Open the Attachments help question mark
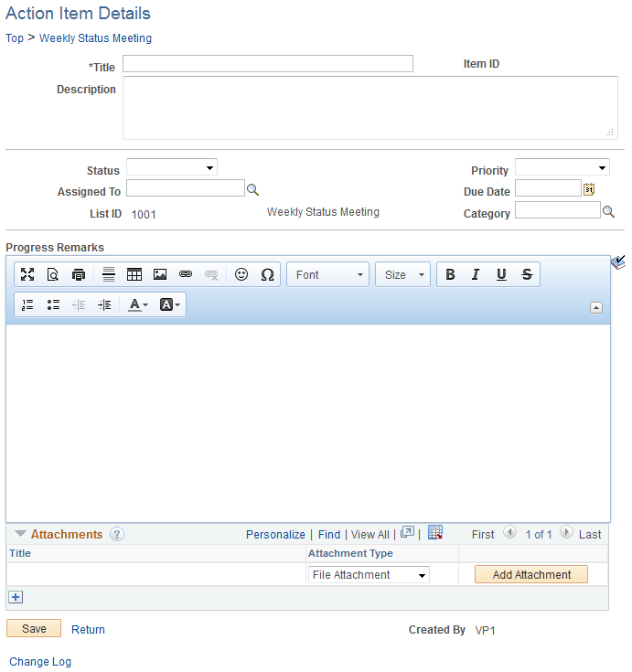The width and height of the screenshot is (632, 672). point(117,534)
